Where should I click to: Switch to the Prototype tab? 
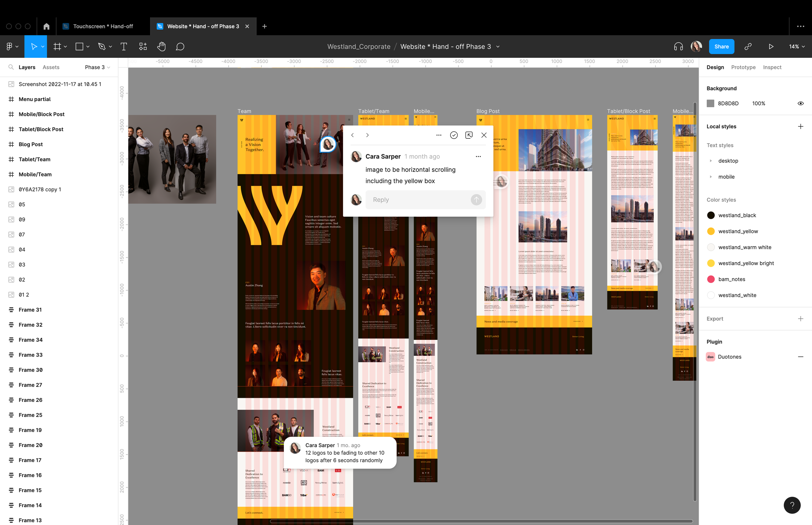click(743, 67)
